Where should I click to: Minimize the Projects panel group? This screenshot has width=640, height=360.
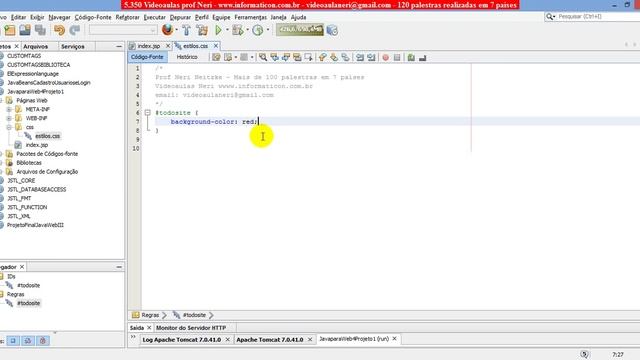click(119, 47)
